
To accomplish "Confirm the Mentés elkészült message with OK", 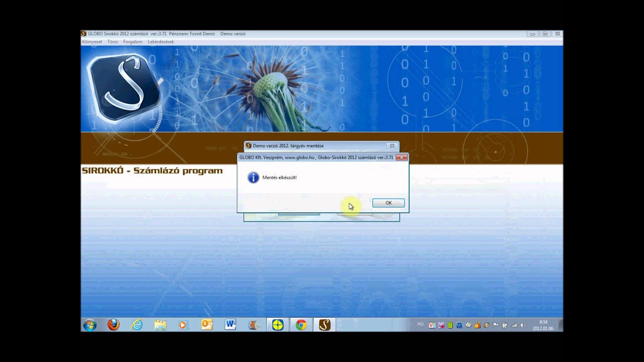I will point(388,203).
